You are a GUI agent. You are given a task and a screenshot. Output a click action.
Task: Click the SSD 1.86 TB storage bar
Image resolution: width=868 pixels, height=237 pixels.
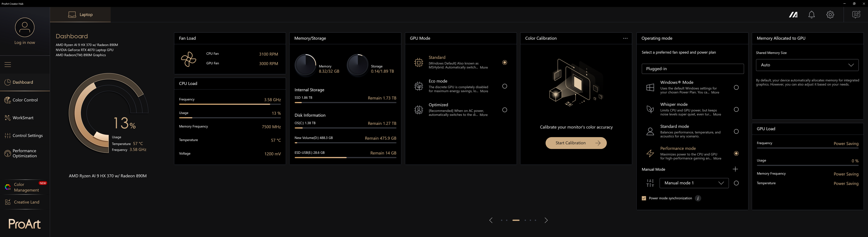(x=345, y=103)
